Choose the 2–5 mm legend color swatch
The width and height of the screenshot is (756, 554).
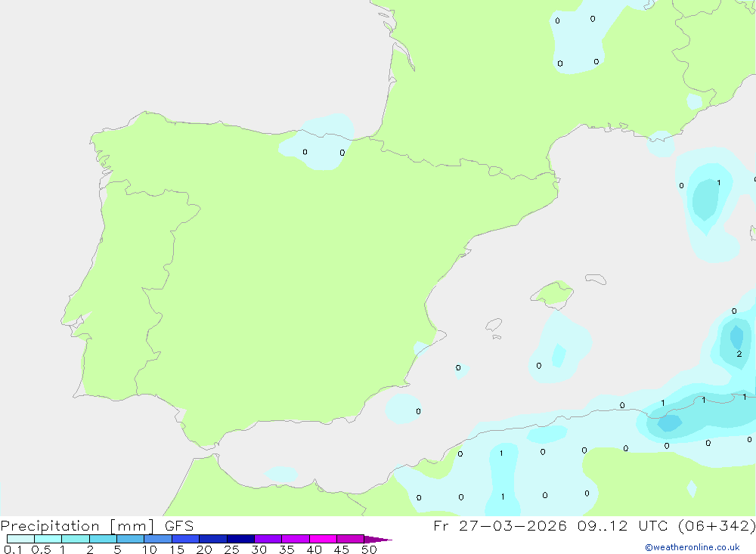(x=103, y=539)
